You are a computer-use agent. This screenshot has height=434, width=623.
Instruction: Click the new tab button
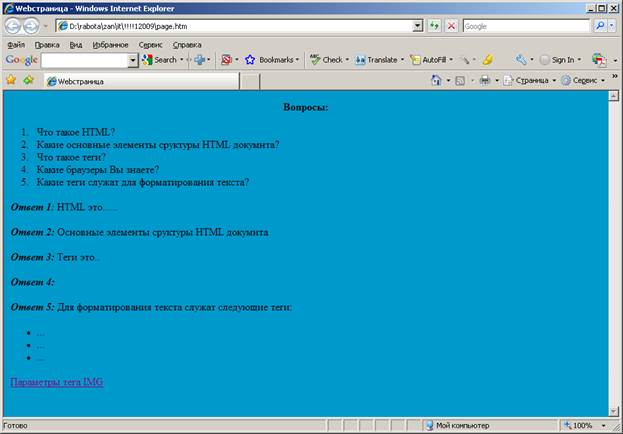click(250, 81)
